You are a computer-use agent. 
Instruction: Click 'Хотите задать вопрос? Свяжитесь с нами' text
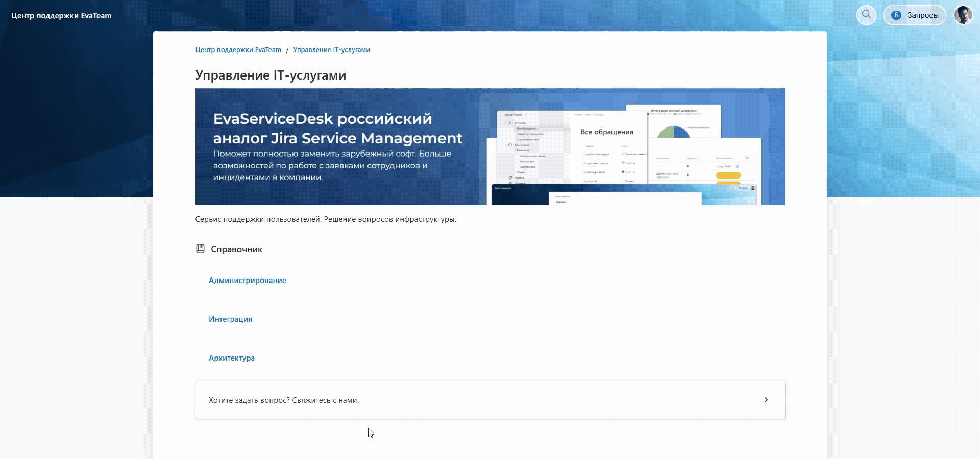pos(283,400)
